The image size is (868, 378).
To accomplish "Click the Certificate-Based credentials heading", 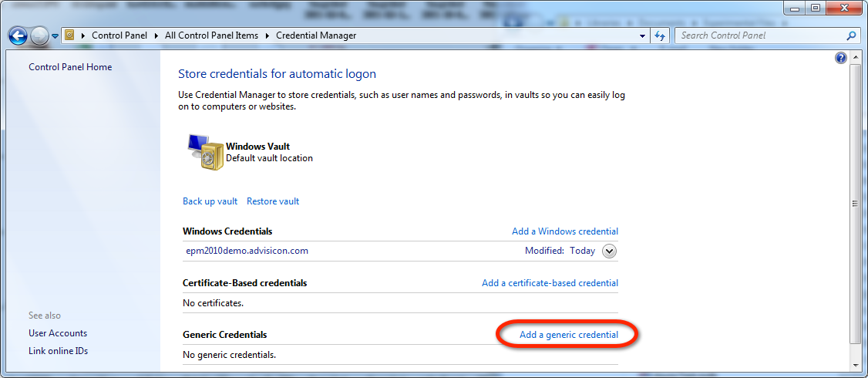I will click(244, 283).
